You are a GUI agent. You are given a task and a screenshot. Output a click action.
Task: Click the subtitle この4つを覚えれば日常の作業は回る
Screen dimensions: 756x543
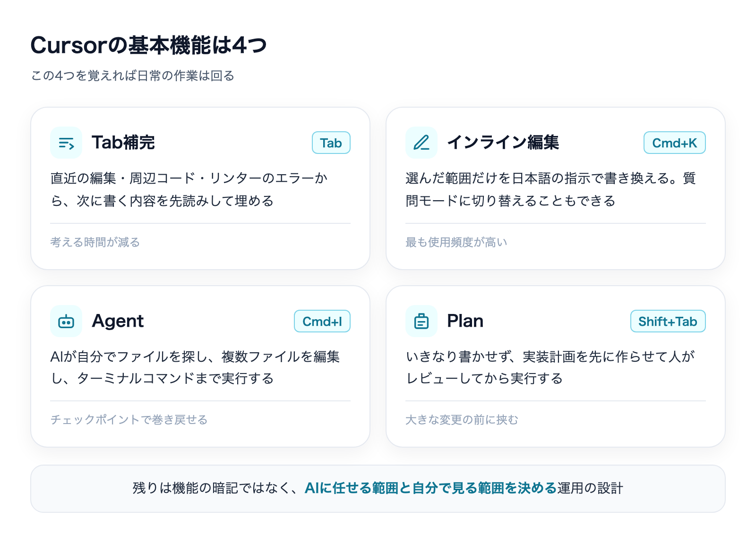tap(133, 76)
